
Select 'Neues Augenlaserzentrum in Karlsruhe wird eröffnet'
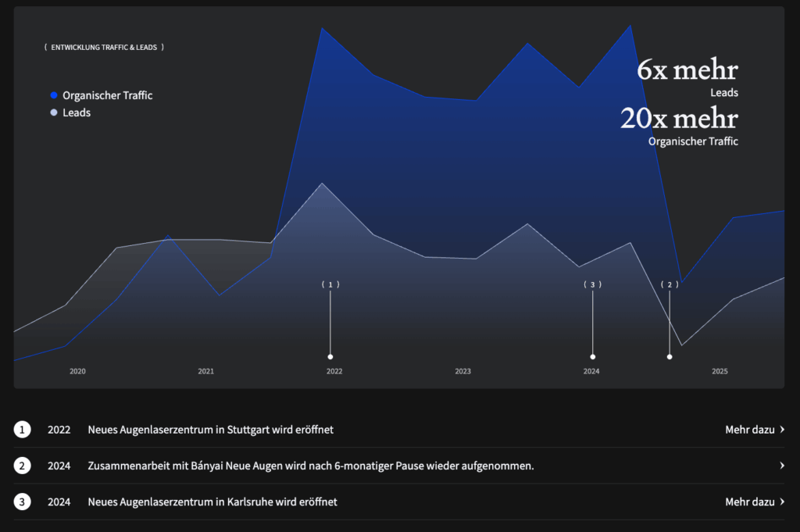click(212, 502)
